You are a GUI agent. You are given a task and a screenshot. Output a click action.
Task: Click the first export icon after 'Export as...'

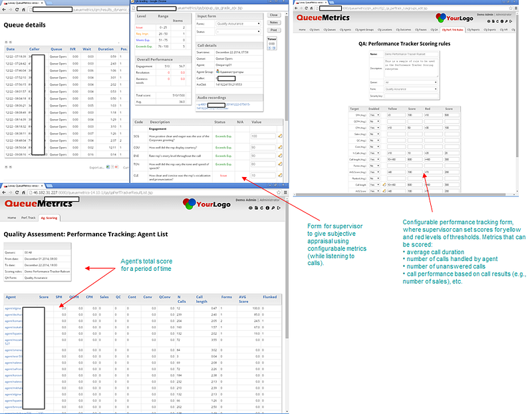(x=108, y=167)
